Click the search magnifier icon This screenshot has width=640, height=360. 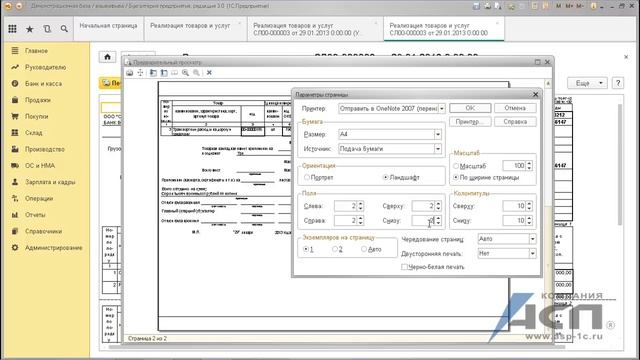(x=64, y=29)
